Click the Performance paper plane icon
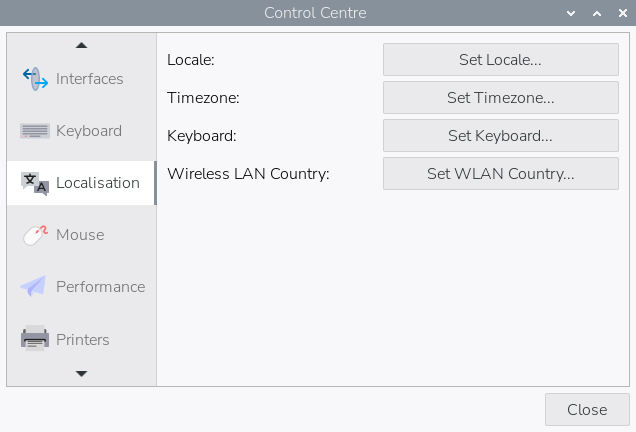The image size is (636, 432). pos(34,287)
